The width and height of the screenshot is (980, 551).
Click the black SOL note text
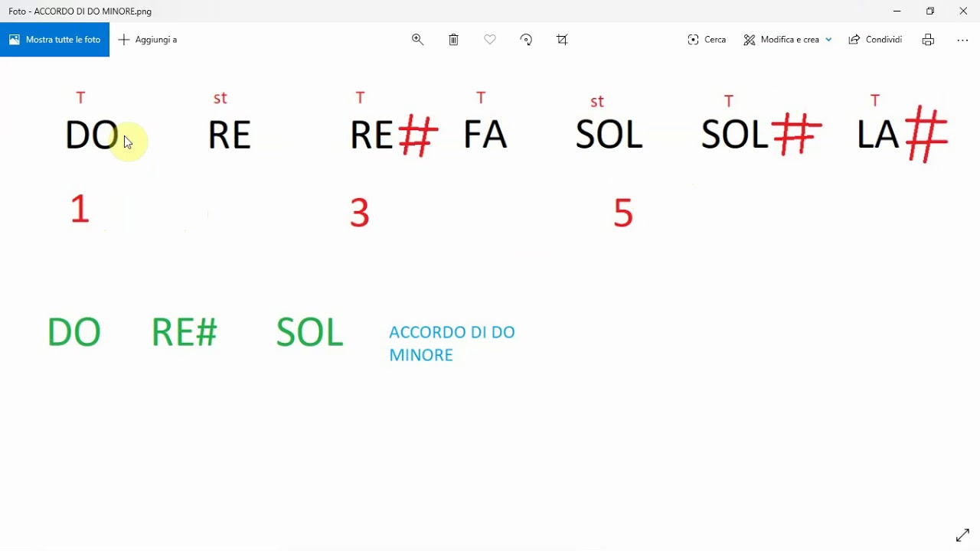tap(609, 135)
